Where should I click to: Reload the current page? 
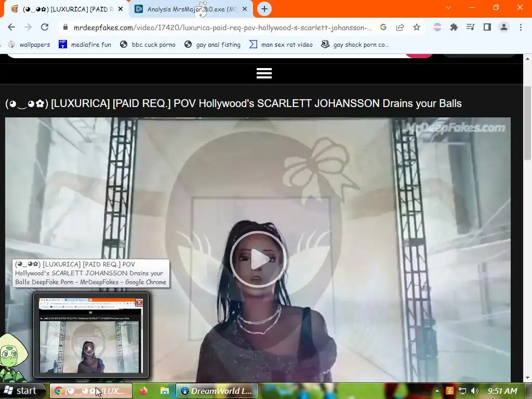45,27
